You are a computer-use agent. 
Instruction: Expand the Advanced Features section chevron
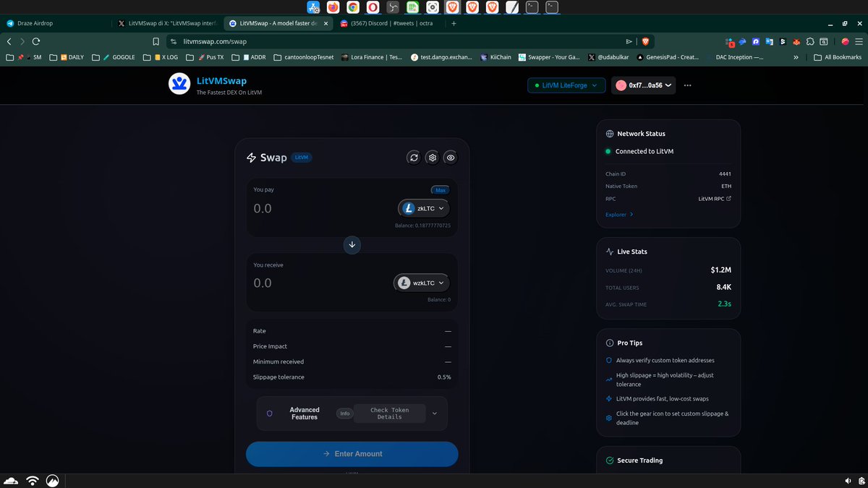tap(435, 414)
